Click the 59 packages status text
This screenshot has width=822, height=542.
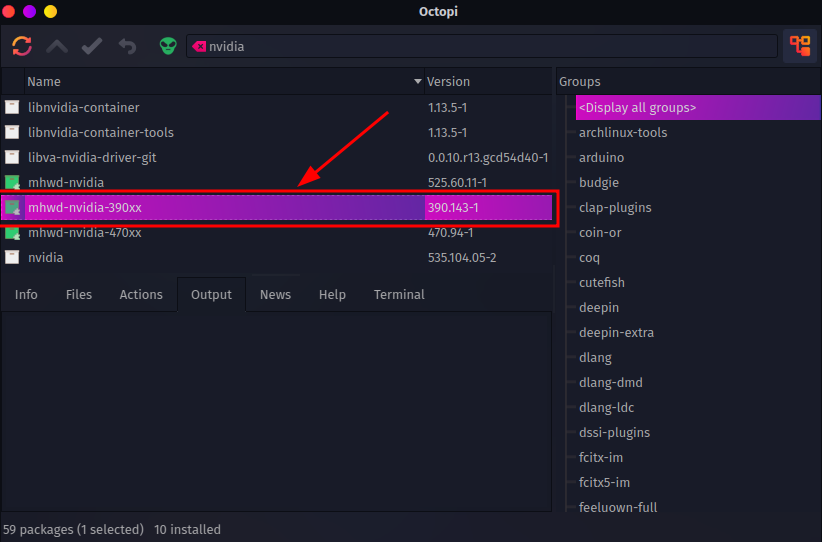tap(73, 529)
